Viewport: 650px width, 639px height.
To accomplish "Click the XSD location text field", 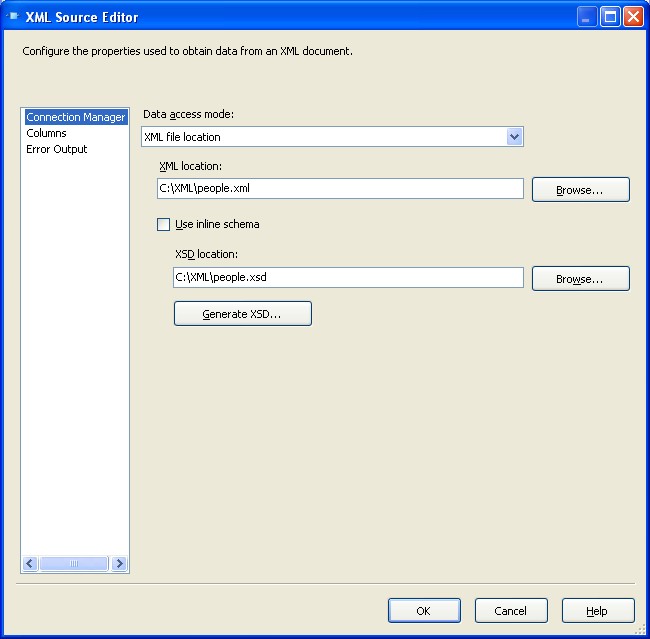I will coord(346,277).
